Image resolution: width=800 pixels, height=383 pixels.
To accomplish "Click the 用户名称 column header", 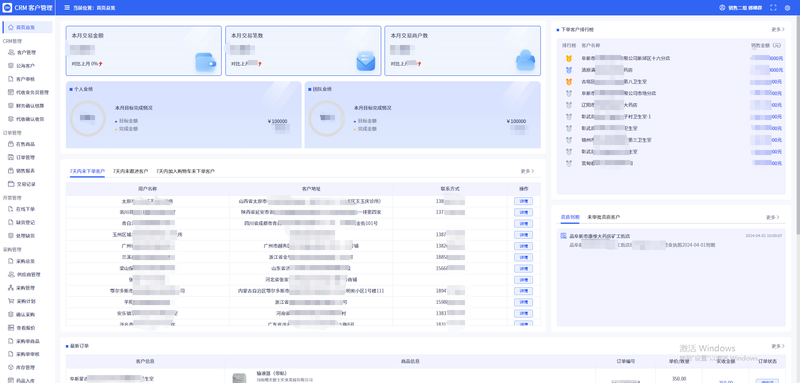I will (x=147, y=189).
